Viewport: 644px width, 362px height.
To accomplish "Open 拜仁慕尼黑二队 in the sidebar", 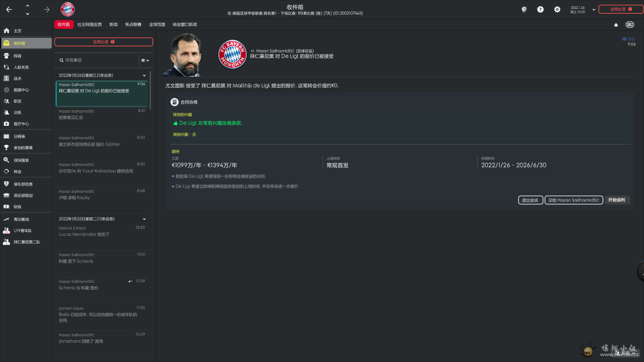I will [x=26, y=242].
